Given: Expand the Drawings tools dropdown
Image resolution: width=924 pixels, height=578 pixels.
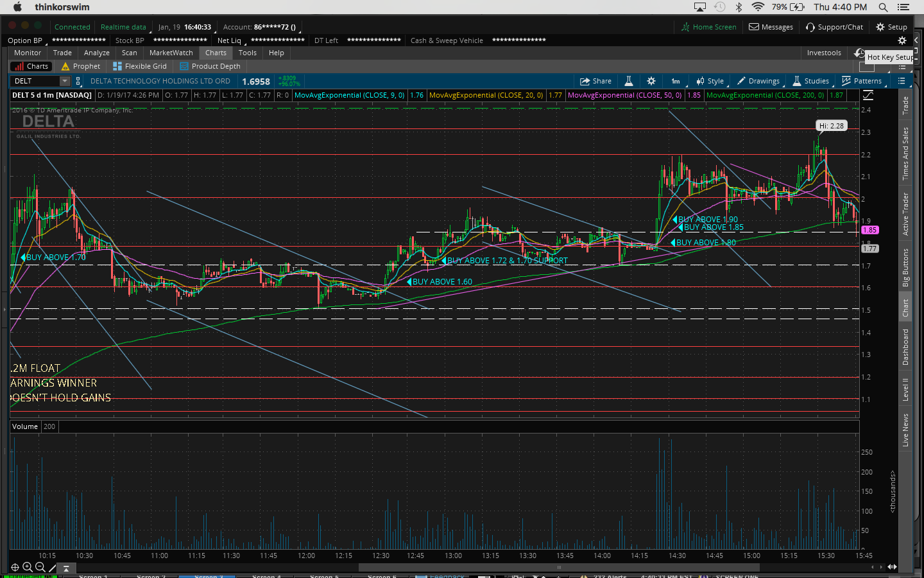Looking at the screenshot, I should coord(758,81).
